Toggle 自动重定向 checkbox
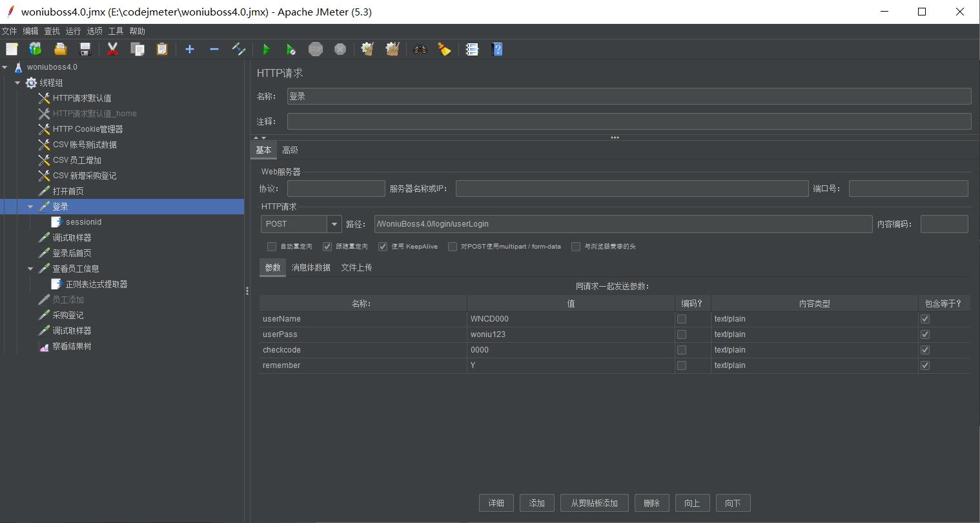The image size is (980, 523). [272, 247]
